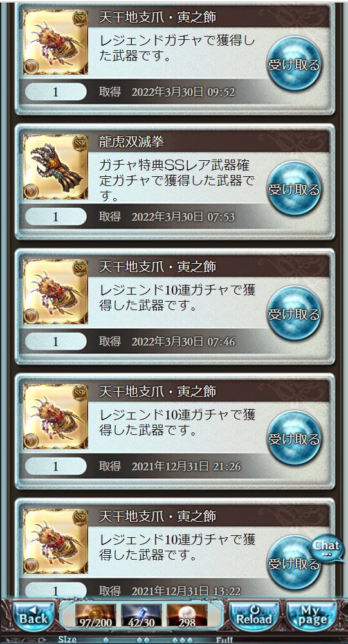This screenshot has height=644, width=348.
Task: Open 龍虎双滅拳 weapon thumbnail
Action: pos(55,167)
